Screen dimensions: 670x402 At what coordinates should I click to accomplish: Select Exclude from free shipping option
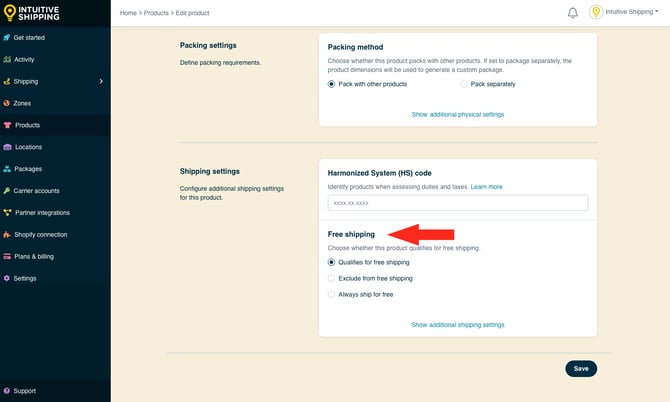(x=332, y=278)
